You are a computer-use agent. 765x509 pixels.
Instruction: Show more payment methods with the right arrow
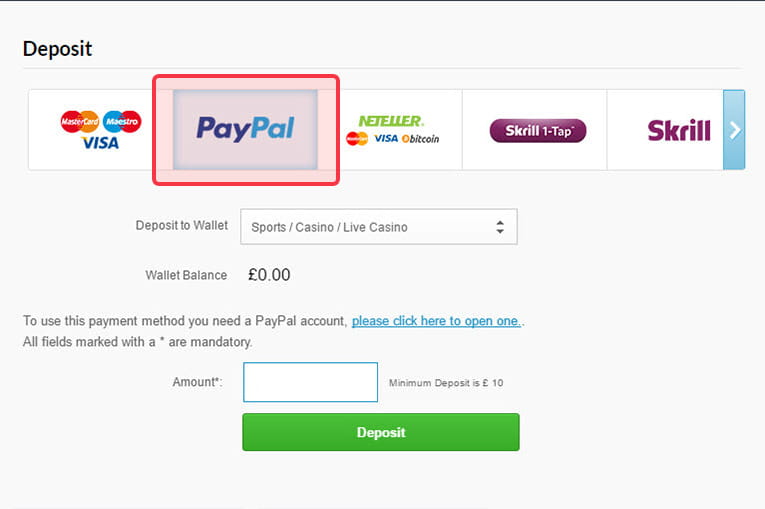tap(734, 130)
